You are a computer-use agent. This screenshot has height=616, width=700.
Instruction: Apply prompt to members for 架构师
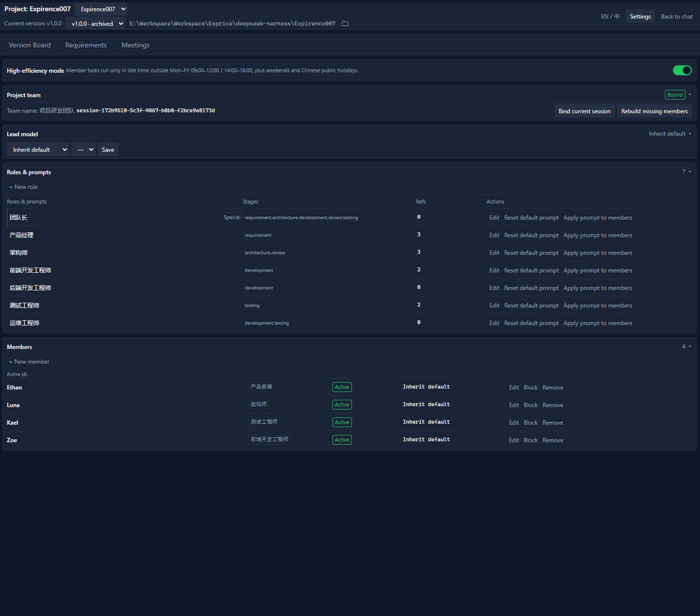[597, 253]
